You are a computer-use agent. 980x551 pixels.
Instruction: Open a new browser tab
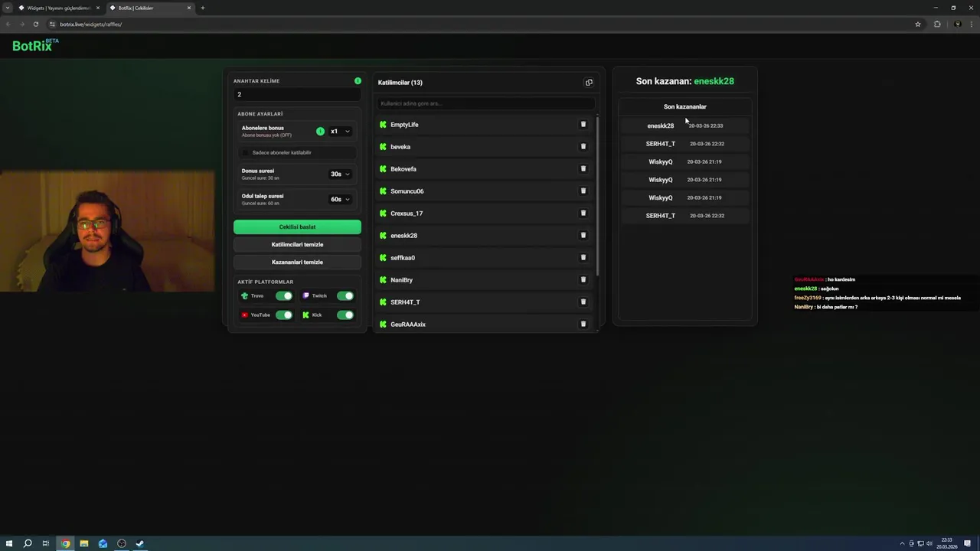[202, 8]
